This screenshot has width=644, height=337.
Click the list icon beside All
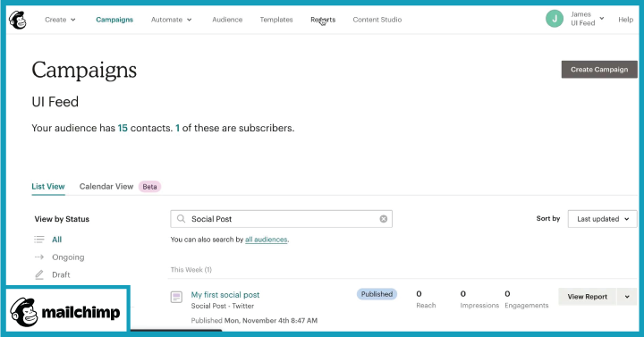(x=39, y=240)
